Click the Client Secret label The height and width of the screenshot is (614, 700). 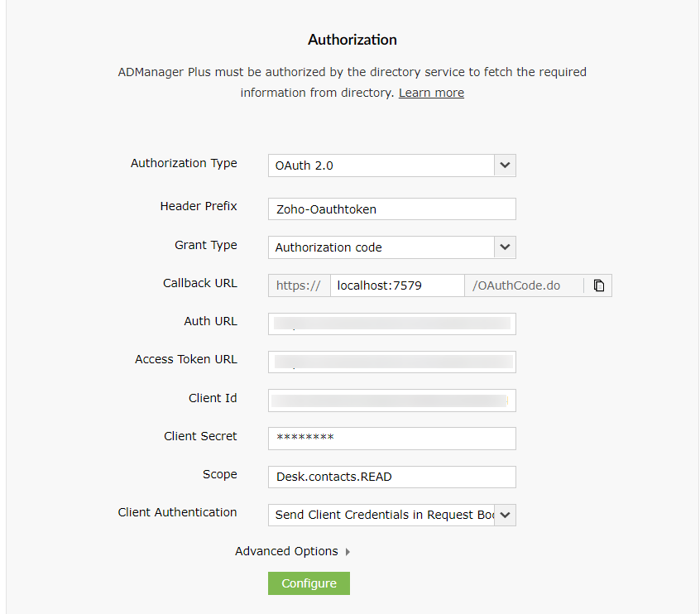[200, 436]
